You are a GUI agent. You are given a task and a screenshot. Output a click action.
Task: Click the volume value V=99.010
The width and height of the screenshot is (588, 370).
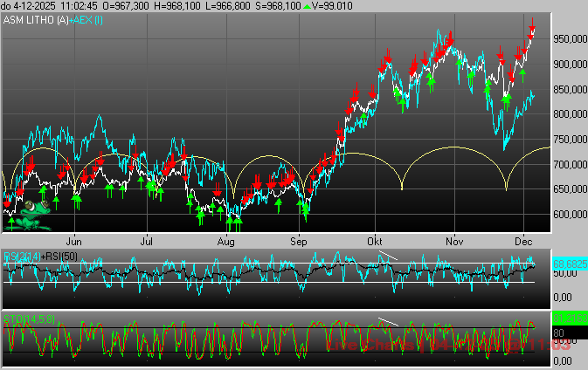coord(332,6)
